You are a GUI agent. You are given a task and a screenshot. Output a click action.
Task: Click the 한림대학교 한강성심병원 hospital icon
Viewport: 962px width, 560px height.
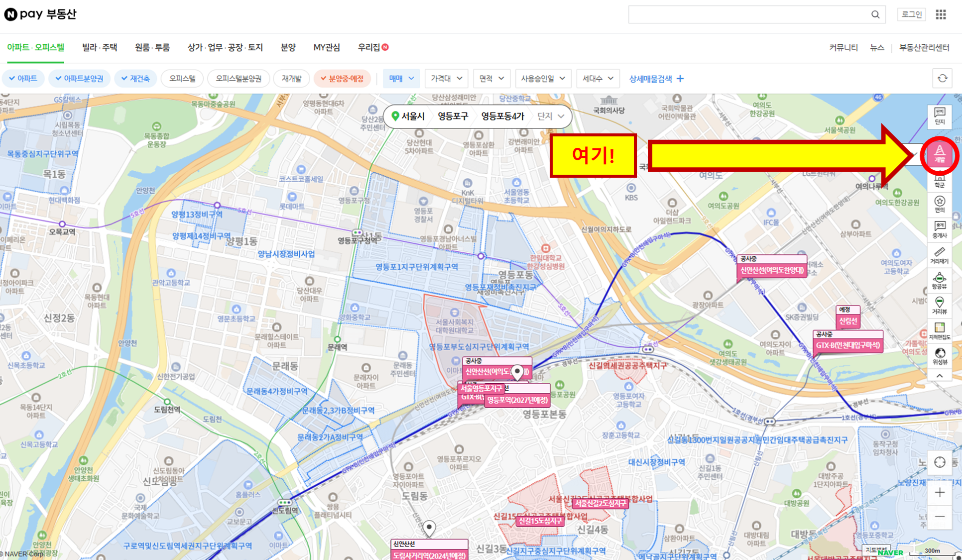(x=545, y=248)
